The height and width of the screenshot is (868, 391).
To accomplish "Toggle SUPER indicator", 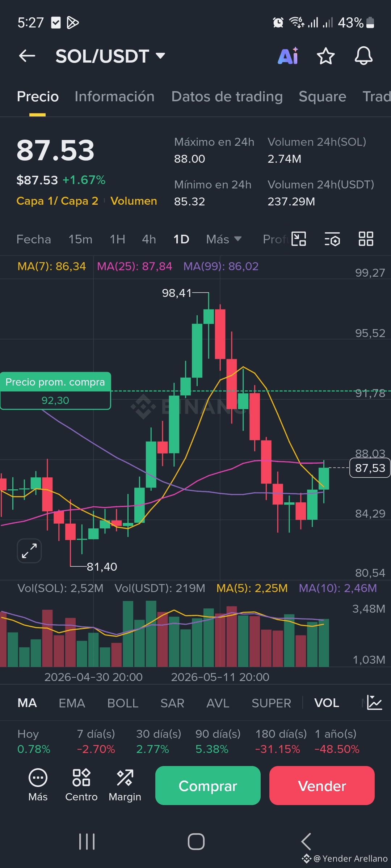I will (x=271, y=703).
